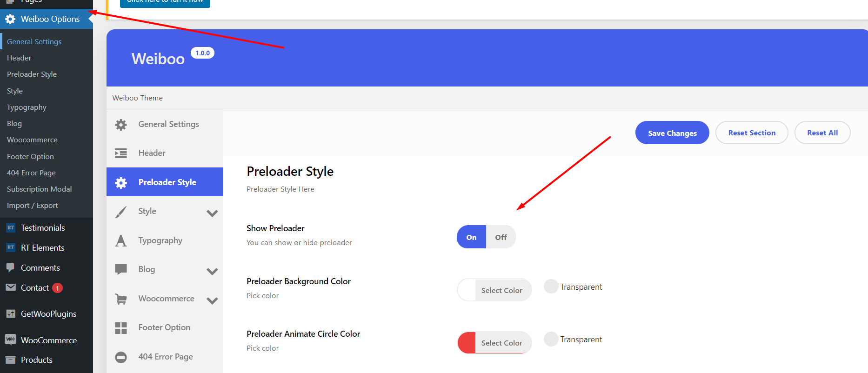Click the General Settings gear icon in theme panel
Image resolution: width=868 pixels, height=373 pixels.
[121, 125]
